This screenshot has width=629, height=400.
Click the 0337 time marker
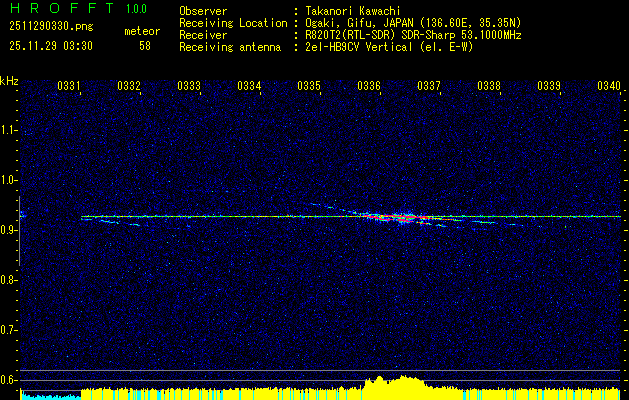pyautogui.click(x=429, y=86)
